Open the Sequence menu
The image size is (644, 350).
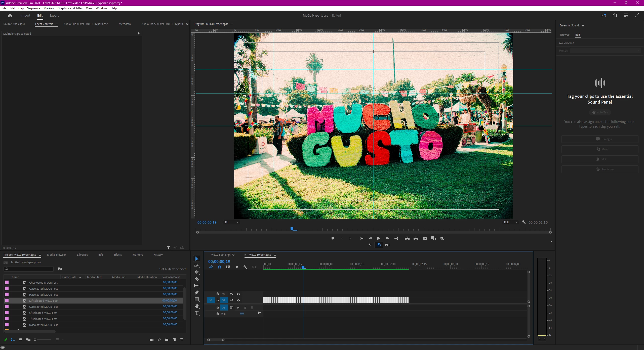(x=33, y=8)
